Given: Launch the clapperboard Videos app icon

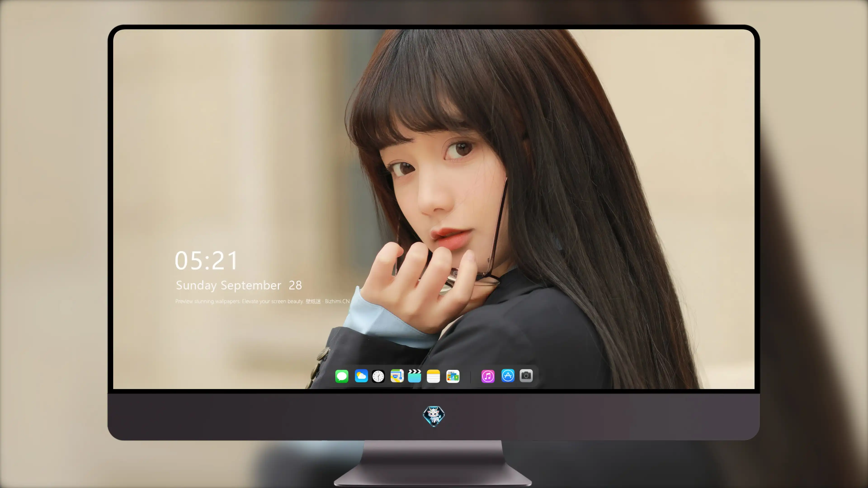Looking at the screenshot, I should tap(415, 376).
